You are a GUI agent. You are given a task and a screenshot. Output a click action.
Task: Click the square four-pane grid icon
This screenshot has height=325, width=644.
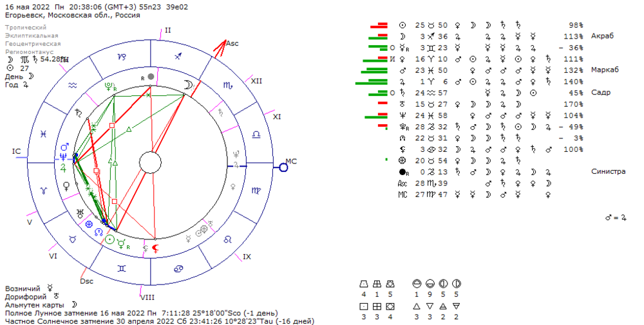pos(377,306)
